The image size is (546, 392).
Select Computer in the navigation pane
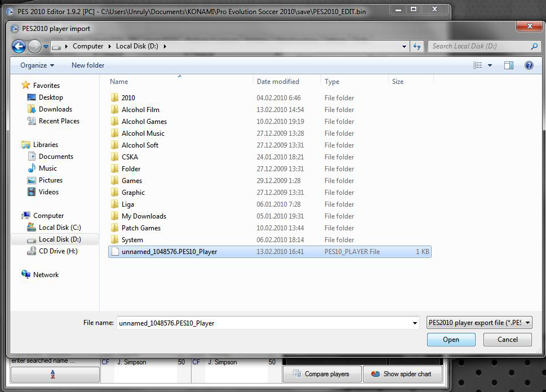click(48, 216)
